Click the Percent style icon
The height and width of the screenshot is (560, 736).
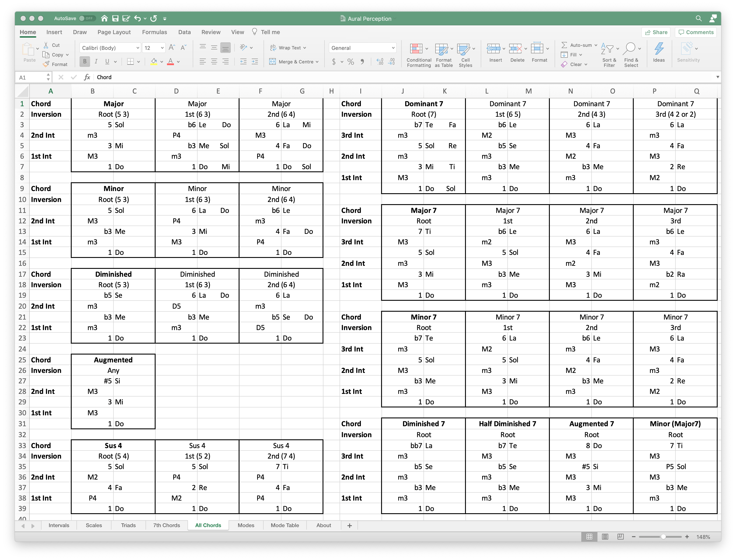tap(351, 62)
